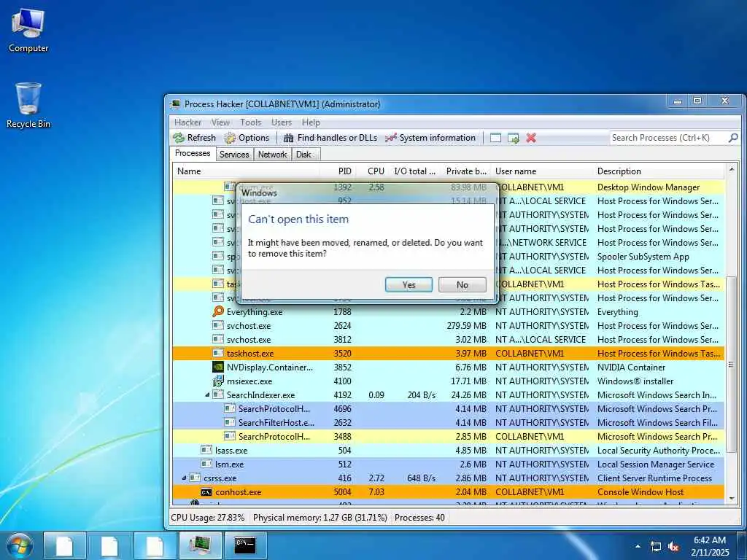Click the Physical memory status entry
Viewport: 747px width, 560px height.
[x=320, y=518]
